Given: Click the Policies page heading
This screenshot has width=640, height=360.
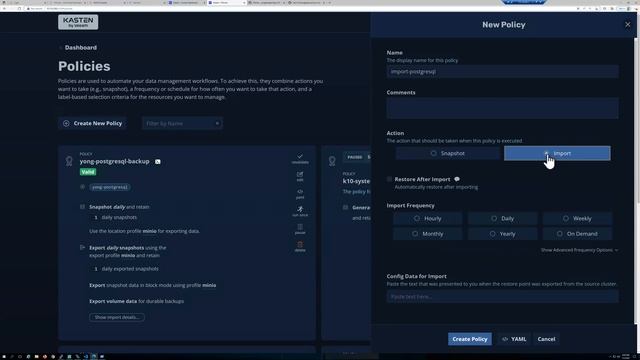Looking at the screenshot, I should (84, 66).
